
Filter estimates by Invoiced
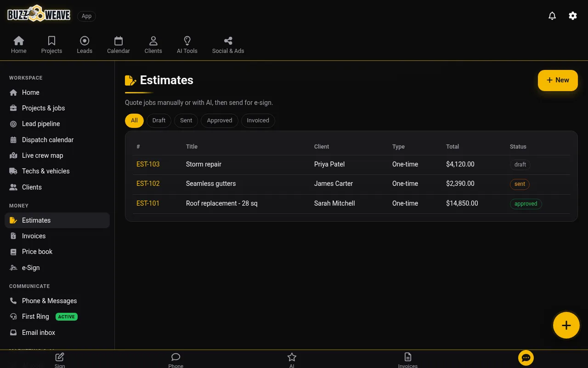coord(258,121)
